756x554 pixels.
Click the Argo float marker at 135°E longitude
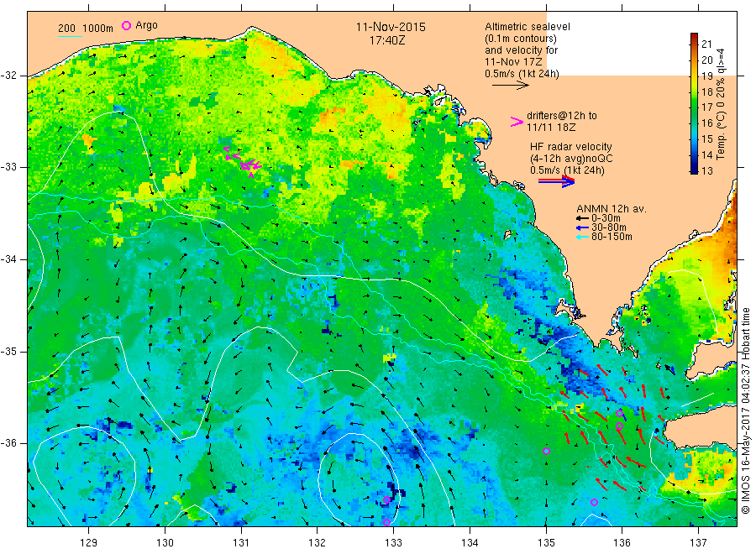pyautogui.click(x=546, y=452)
